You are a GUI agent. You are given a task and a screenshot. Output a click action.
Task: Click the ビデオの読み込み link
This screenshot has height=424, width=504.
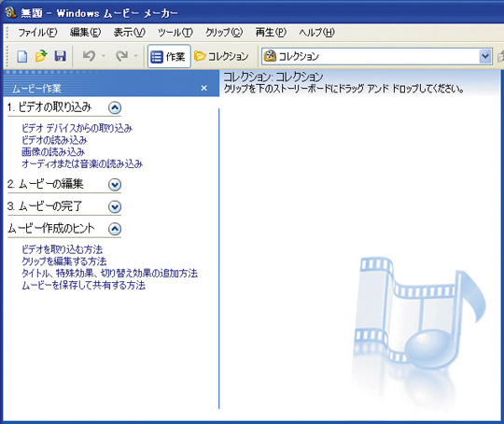54,140
